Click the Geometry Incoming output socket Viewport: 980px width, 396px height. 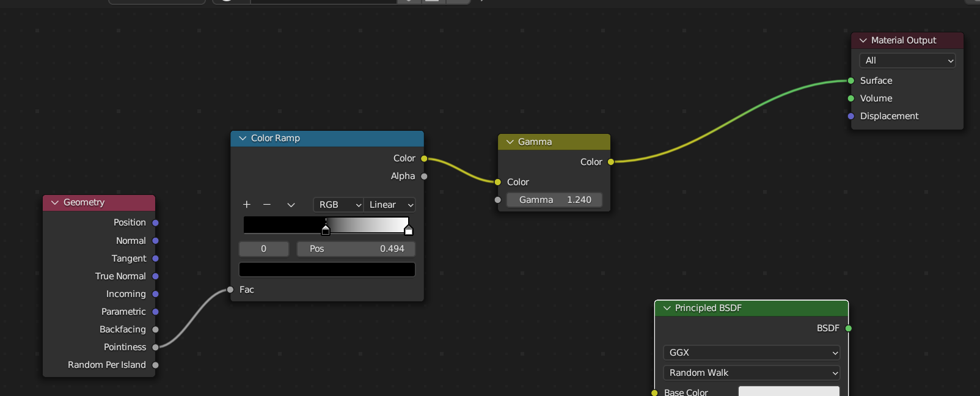pos(155,294)
